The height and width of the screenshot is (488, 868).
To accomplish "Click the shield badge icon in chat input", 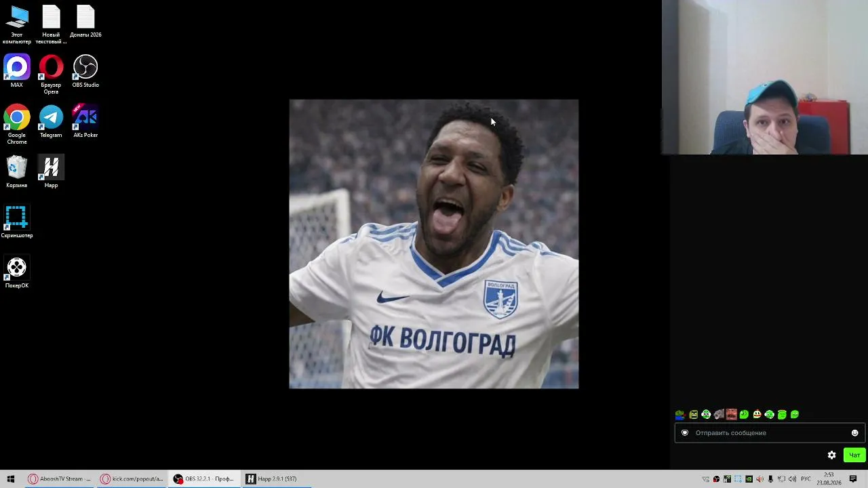I will coord(685,433).
